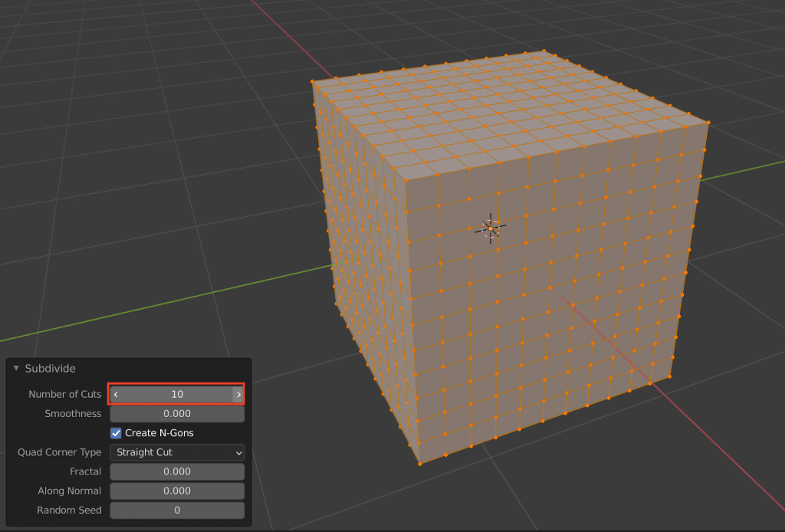The width and height of the screenshot is (785, 532).
Task: Click the Random Seed value field
Action: tap(176, 510)
